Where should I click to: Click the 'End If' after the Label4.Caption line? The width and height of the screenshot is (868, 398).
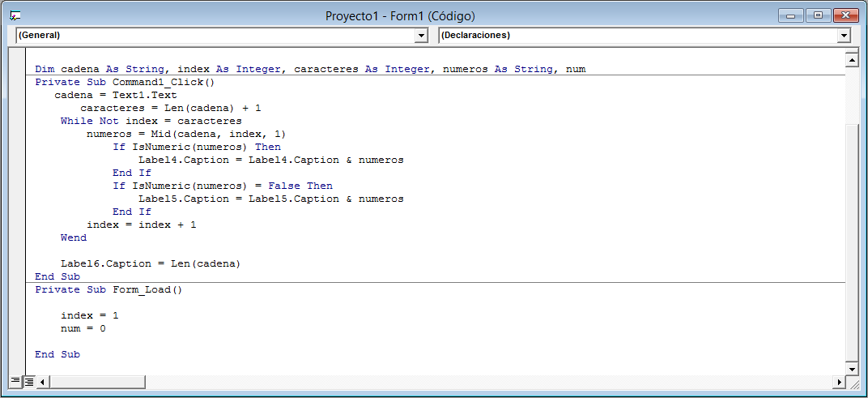click(x=132, y=173)
